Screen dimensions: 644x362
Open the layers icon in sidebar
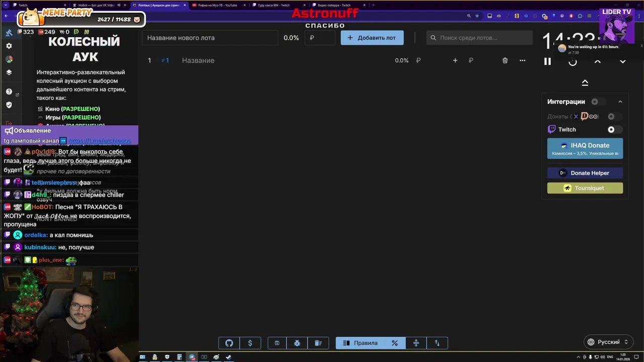[x=9, y=72]
